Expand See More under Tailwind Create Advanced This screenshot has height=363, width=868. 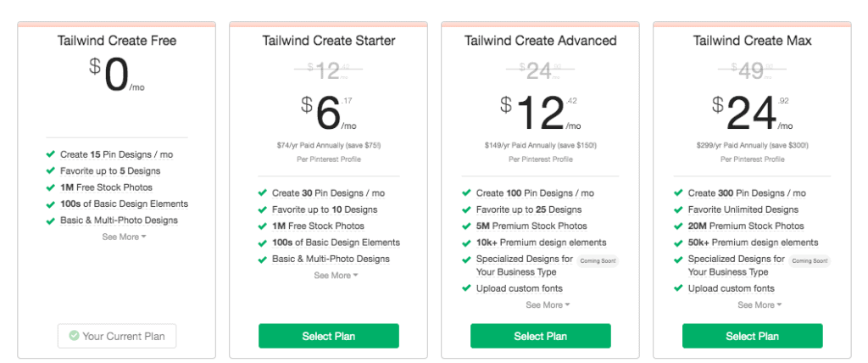(x=548, y=304)
